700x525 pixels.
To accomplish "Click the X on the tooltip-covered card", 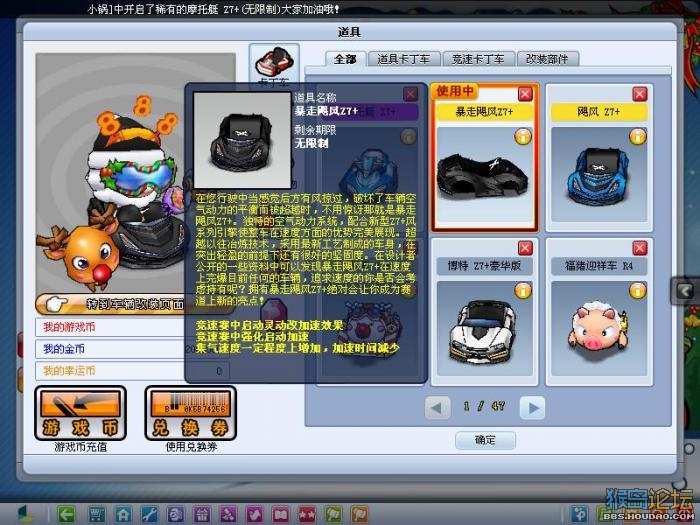I will [410, 94].
